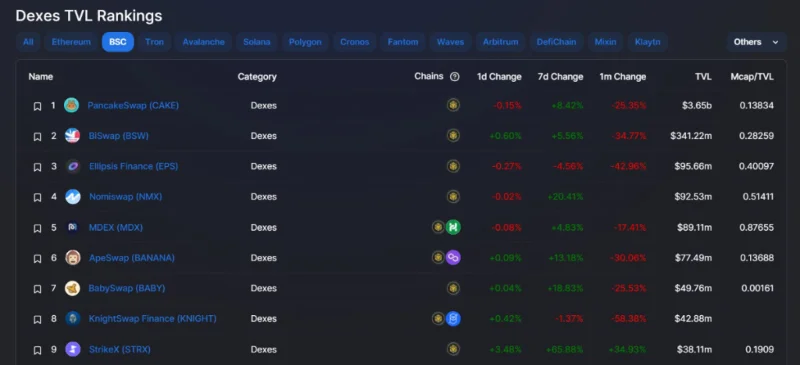The width and height of the screenshot is (800, 365).
Task: Click the Chains help question-mark icon
Action: (x=455, y=77)
